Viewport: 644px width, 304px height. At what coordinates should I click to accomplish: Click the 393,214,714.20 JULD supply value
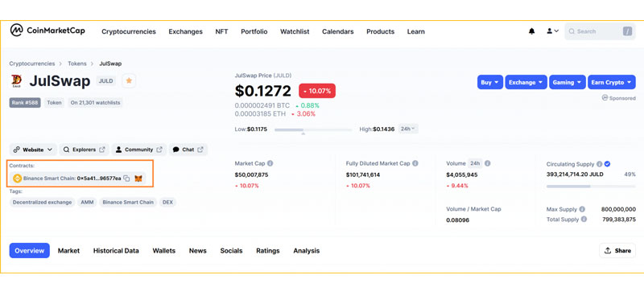coord(575,175)
